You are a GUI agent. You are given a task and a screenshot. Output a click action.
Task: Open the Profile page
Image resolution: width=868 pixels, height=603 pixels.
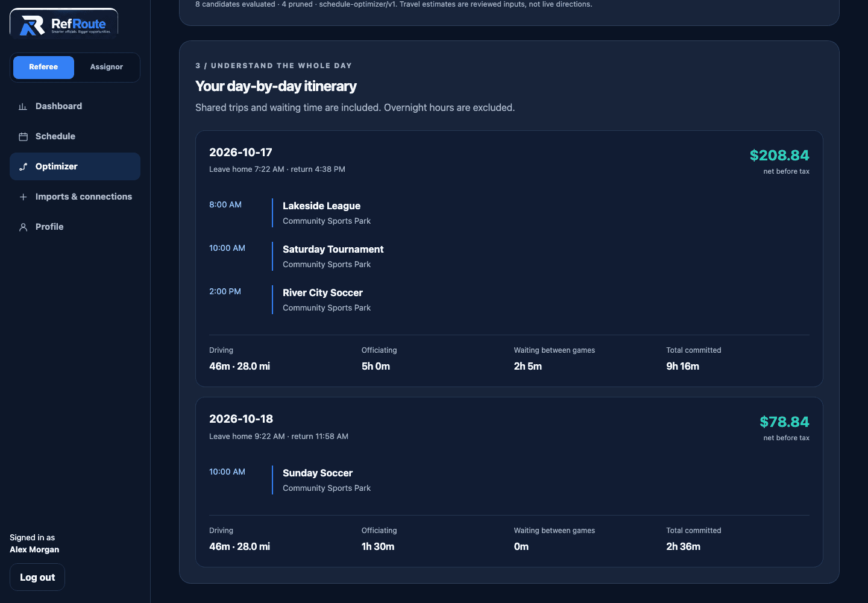(x=75, y=227)
